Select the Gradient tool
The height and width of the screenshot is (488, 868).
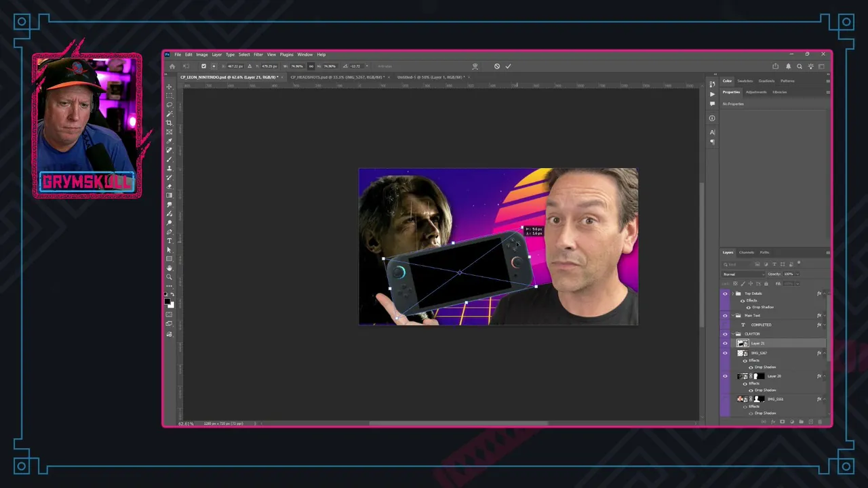[x=168, y=195]
